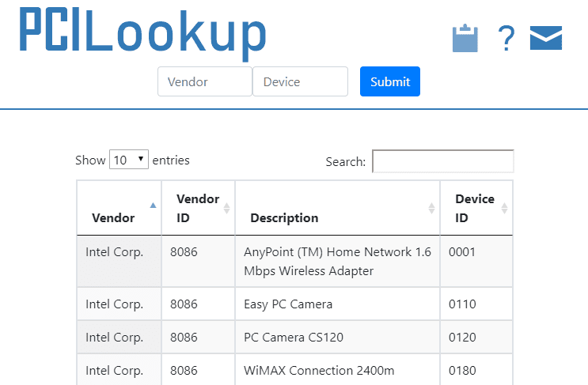Select vendor ID 8086 in WiMAX Connection row
Viewport: 588px width, 385px height.
coord(199,370)
